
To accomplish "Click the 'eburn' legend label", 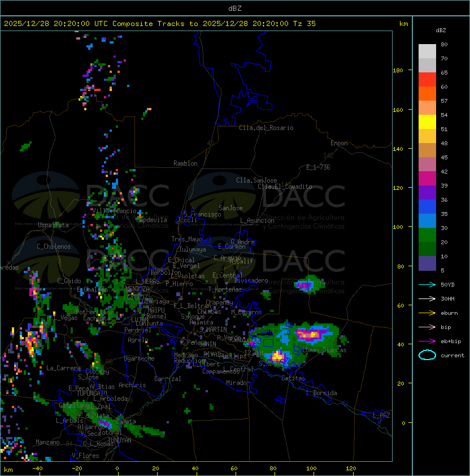I will [x=449, y=313].
